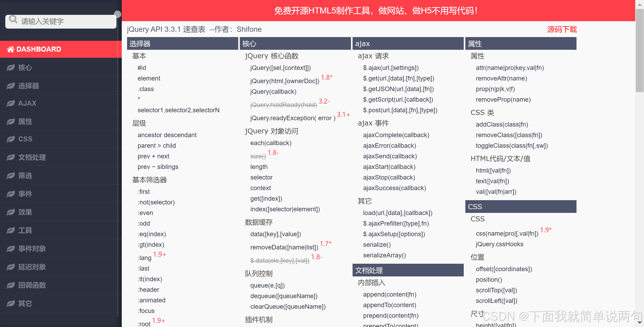Image resolution: width=644 pixels, height=327 pixels.
Task: Click the leaf icon next to 回调函数
Action: (x=11, y=285)
